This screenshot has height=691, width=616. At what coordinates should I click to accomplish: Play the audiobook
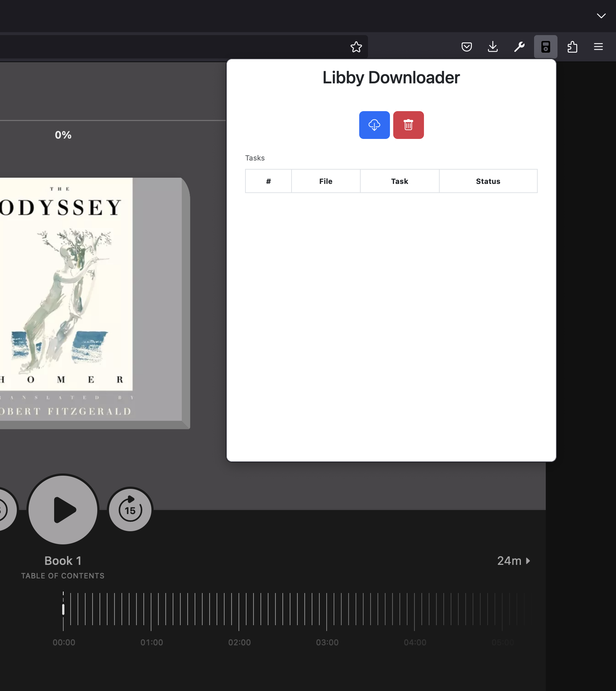63,509
